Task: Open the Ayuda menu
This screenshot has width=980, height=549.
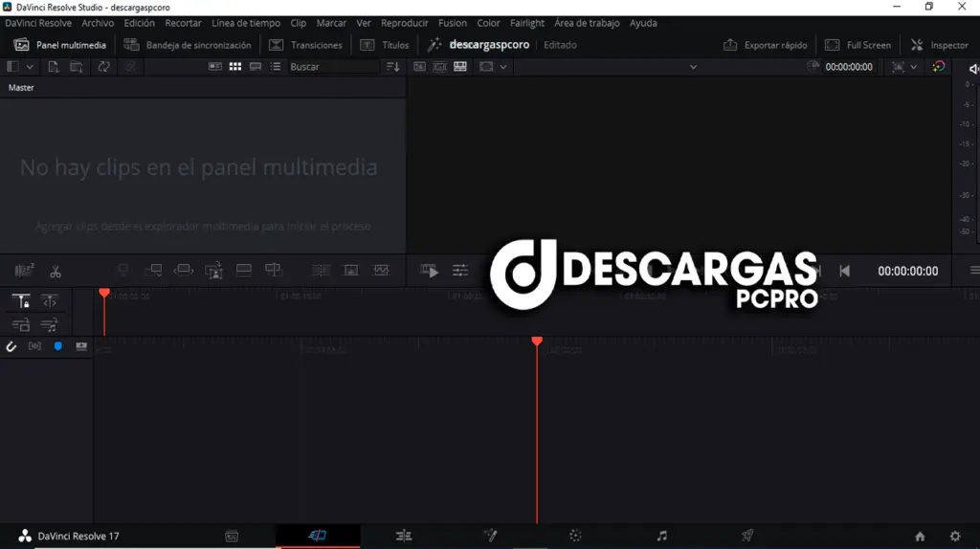Action: click(643, 23)
